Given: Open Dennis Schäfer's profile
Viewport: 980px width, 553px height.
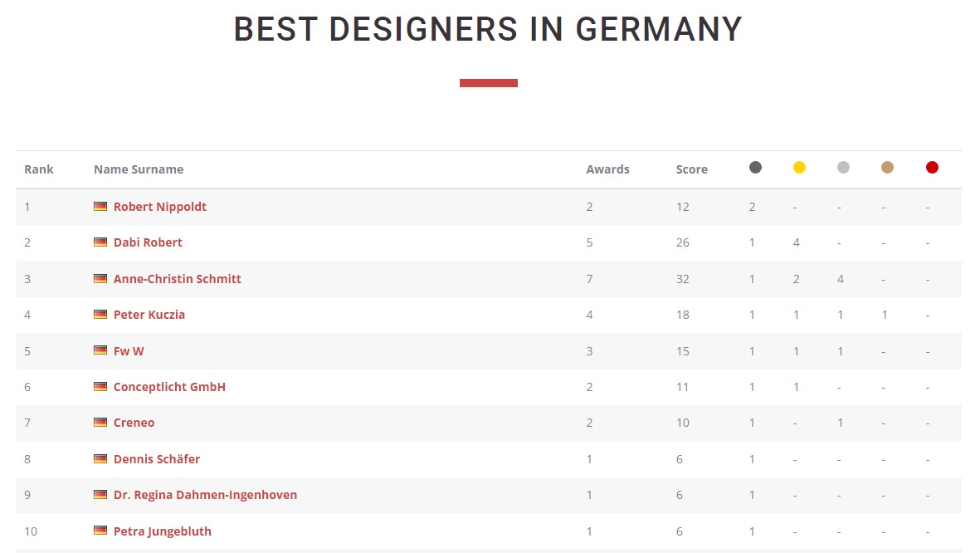Looking at the screenshot, I should [x=157, y=459].
